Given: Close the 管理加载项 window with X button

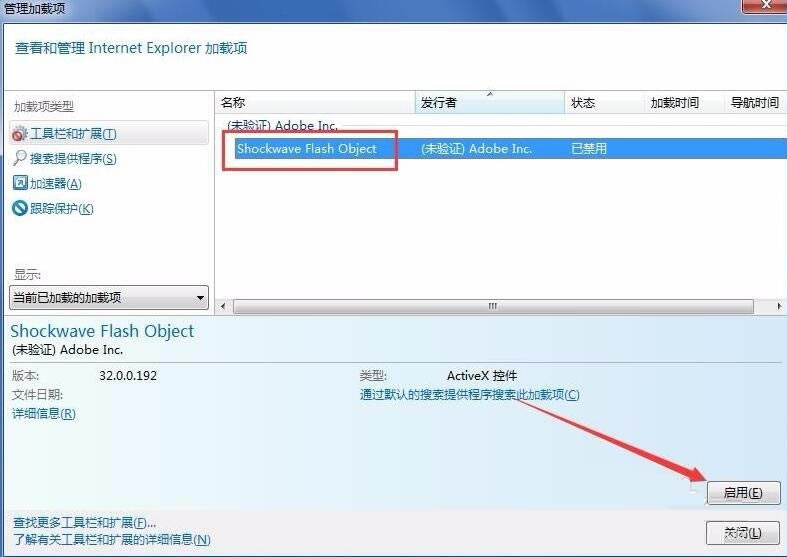Looking at the screenshot, I should [764, 6].
